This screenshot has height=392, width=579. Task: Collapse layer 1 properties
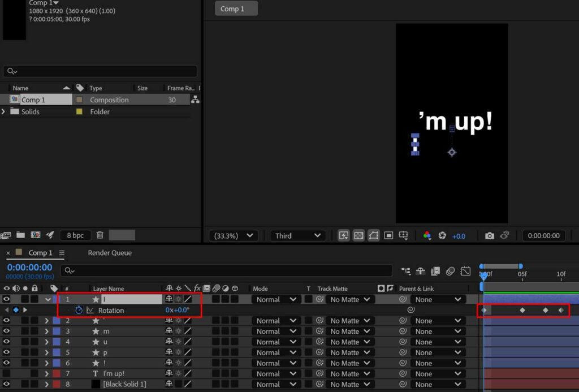click(47, 299)
